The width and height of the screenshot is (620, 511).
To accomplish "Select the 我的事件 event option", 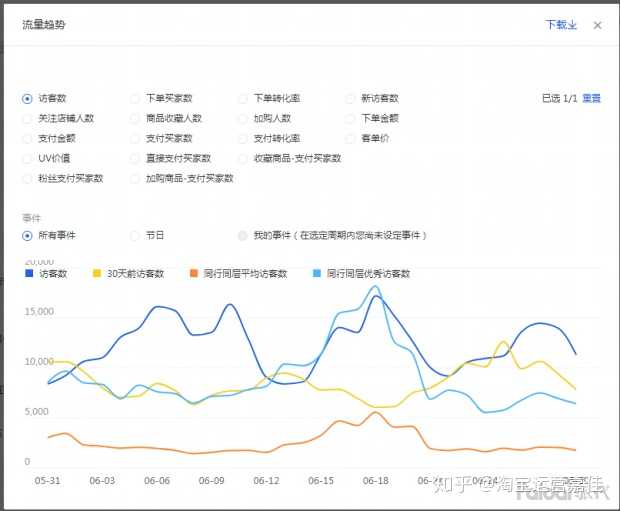I will pyautogui.click(x=243, y=236).
